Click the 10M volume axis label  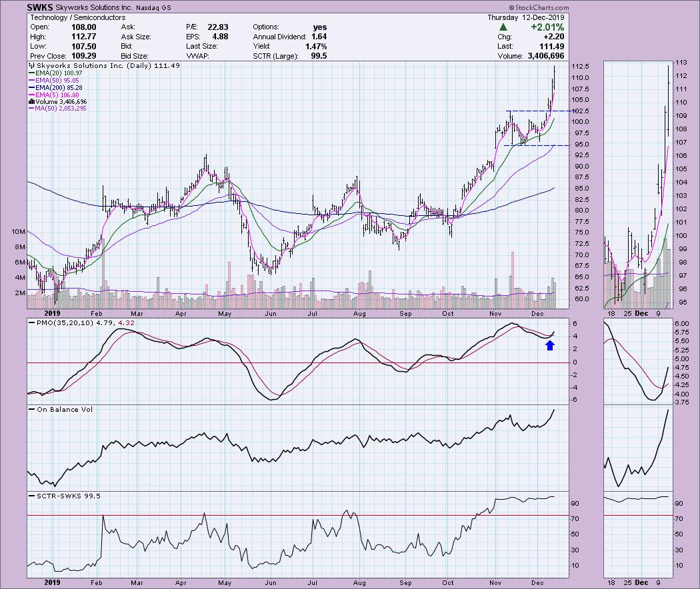coord(18,232)
